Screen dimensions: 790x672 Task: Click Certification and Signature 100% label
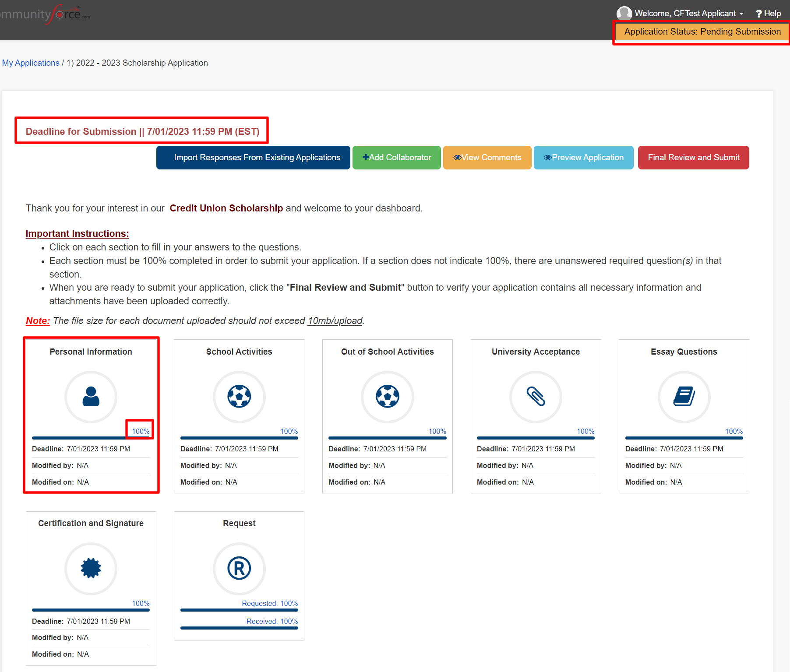click(x=141, y=603)
